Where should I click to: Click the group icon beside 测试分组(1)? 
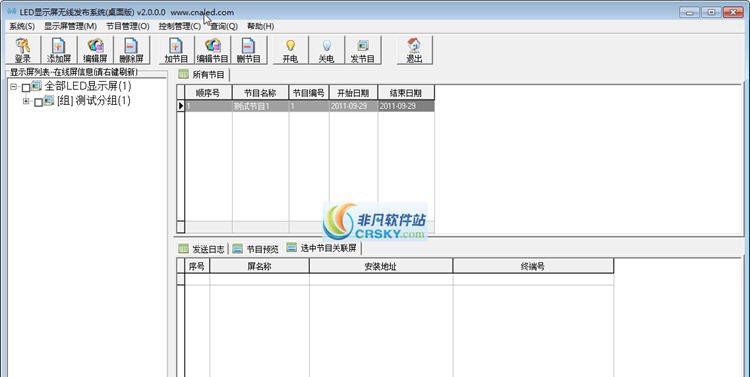[49, 100]
